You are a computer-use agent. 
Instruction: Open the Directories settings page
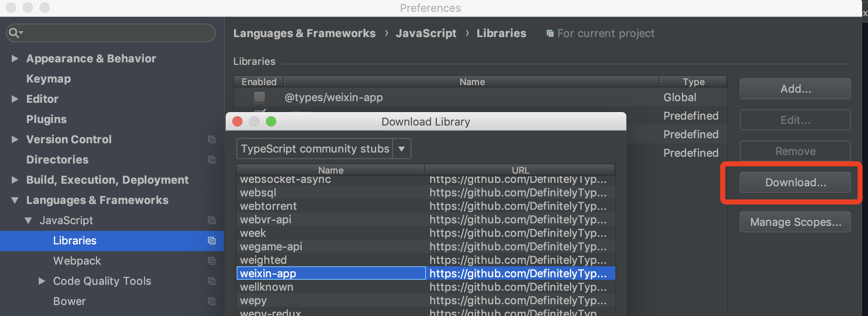[57, 160]
